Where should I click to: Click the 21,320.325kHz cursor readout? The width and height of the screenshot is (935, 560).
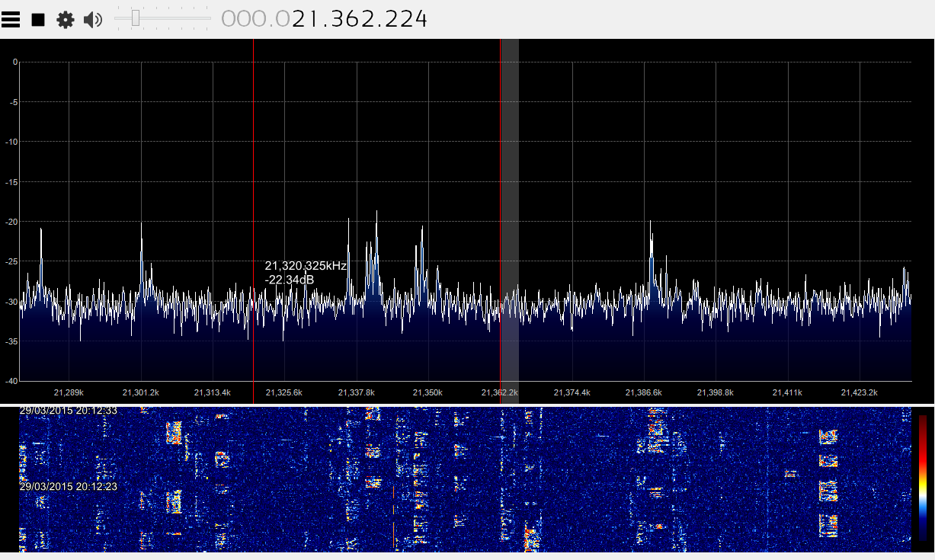pyautogui.click(x=306, y=266)
